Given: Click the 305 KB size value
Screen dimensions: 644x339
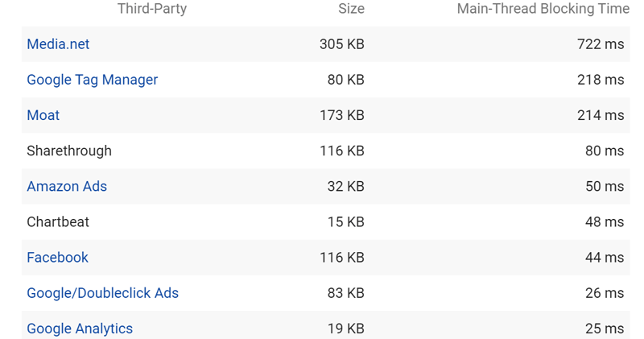Looking at the screenshot, I should click(342, 44).
